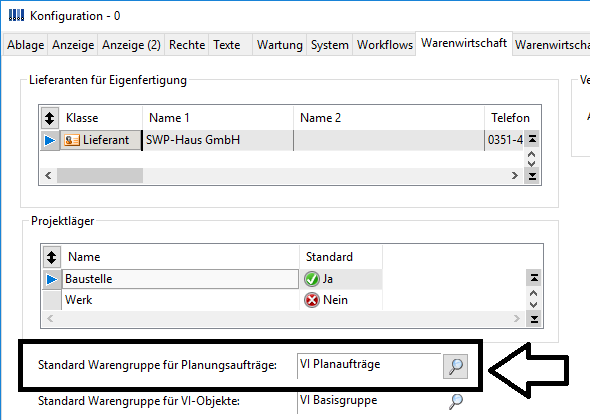Click the Lieferant contact card icon
Image resolution: width=590 pixels, height=420 pixels.
71,140
